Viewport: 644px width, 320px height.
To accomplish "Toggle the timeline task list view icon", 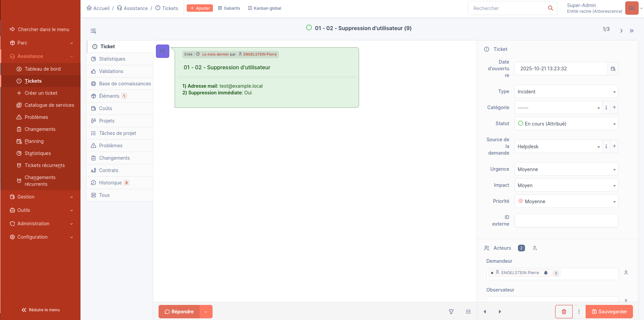I will [468, 312].
